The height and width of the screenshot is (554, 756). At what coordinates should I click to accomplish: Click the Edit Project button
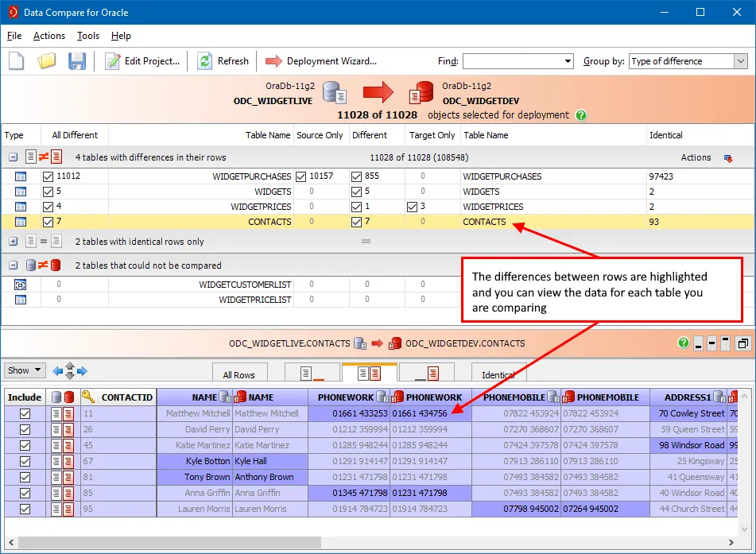tap(143, 61)
